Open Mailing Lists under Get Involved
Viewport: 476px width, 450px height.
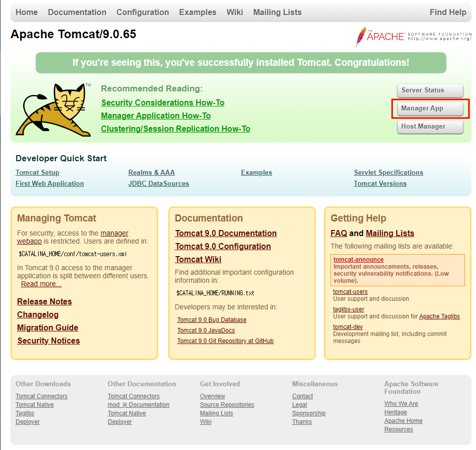coord(216,413)
